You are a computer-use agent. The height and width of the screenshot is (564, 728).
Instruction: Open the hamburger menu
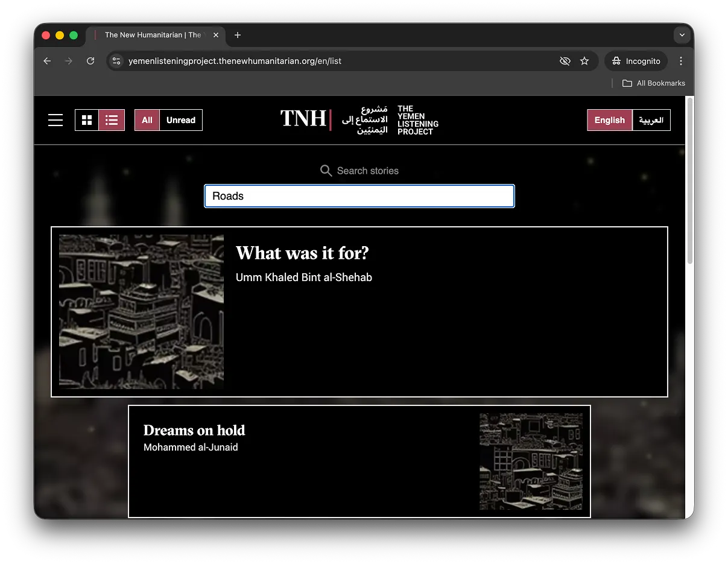pyautogui.click(x=55, y=120)
